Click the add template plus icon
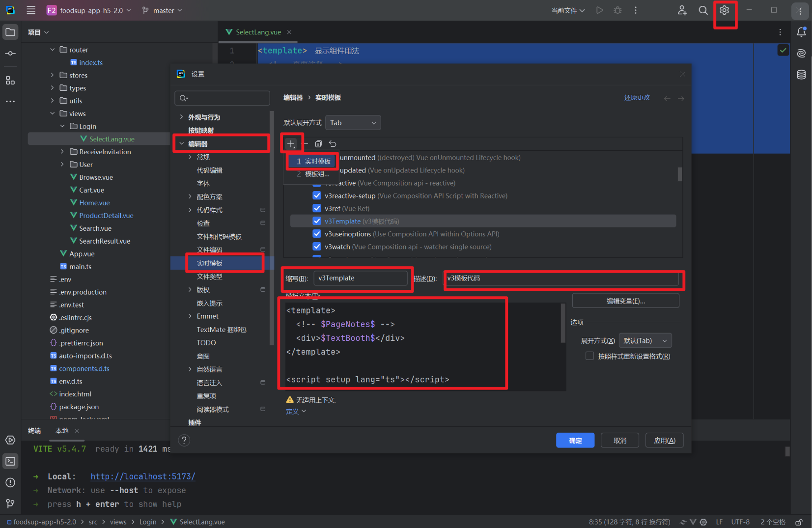Viewport: 812px width, 528px height. coord(291,144)
